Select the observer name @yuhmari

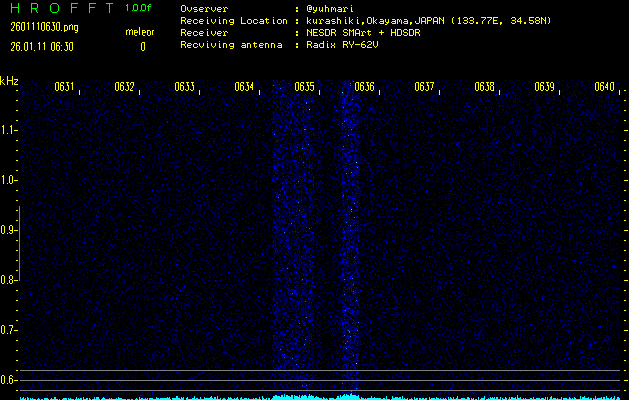pyautogui.click(x=328, y=8)
